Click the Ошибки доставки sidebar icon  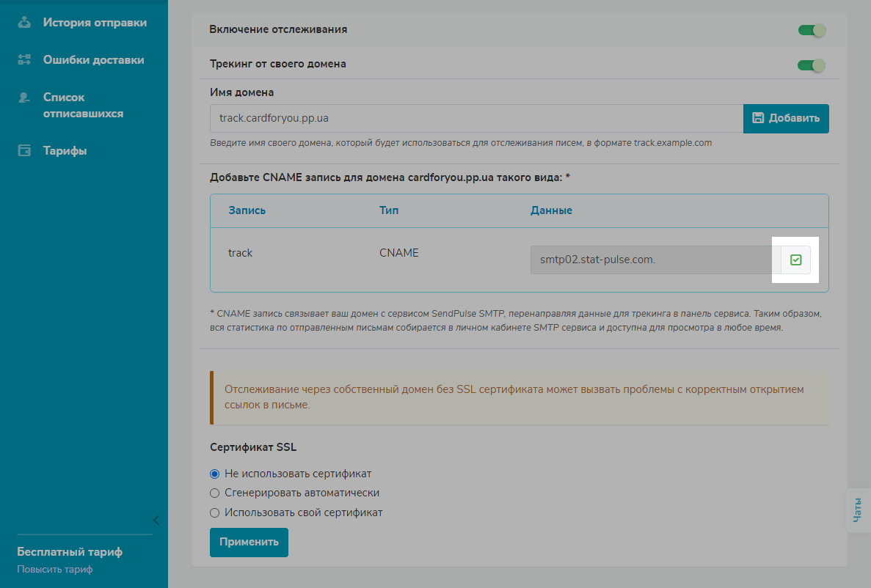coord(24,60)
